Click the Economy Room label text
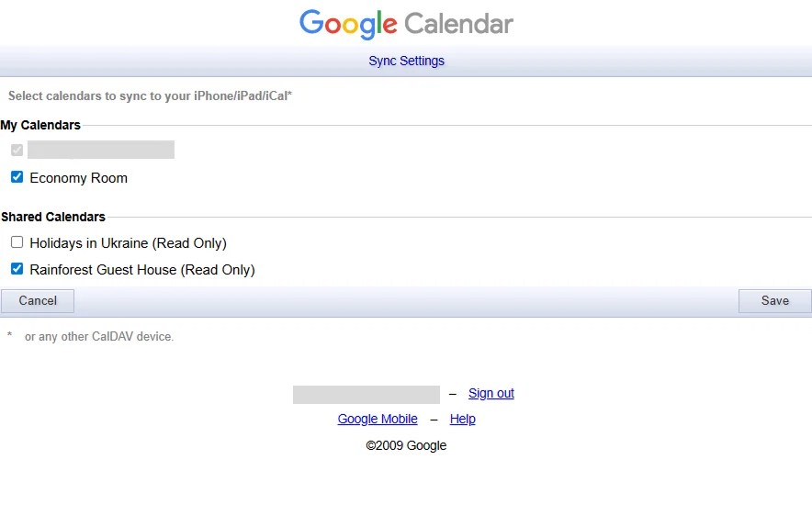The image size is (812, 527). (x=79, y=178)
